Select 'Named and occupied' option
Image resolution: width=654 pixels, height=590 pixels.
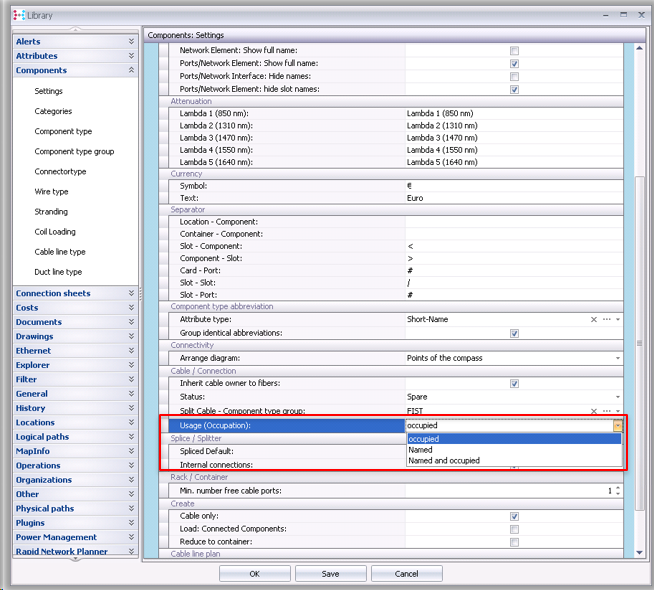tap(514, 461)
